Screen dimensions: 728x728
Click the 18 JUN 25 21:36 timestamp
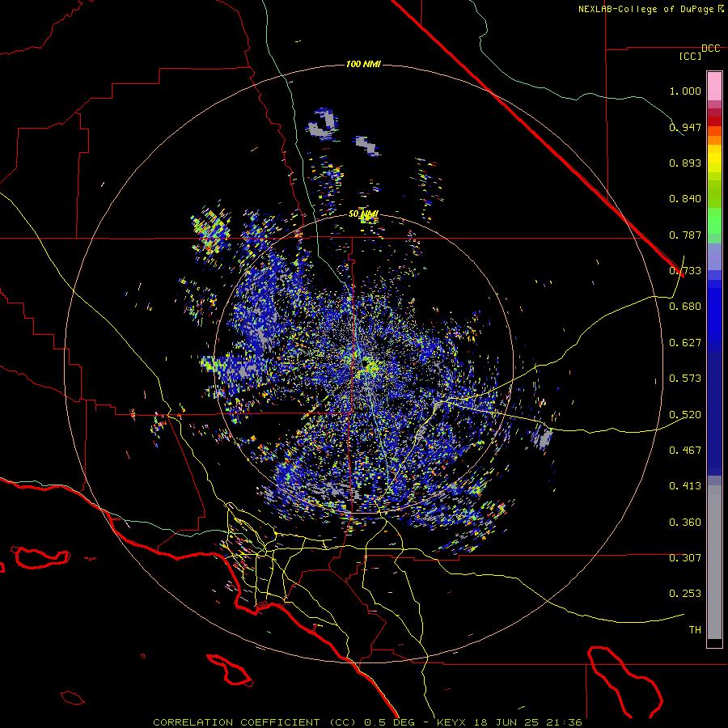pos(528,722)
